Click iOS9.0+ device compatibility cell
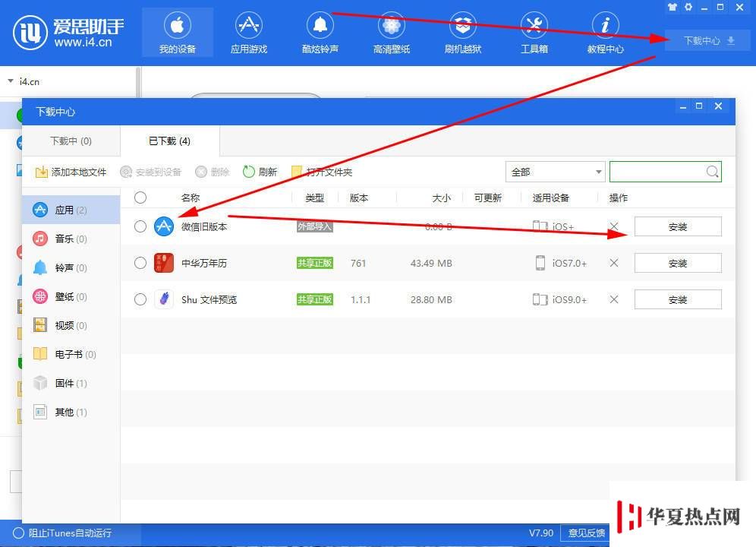756x547 pixels. [x=559, y=299]
